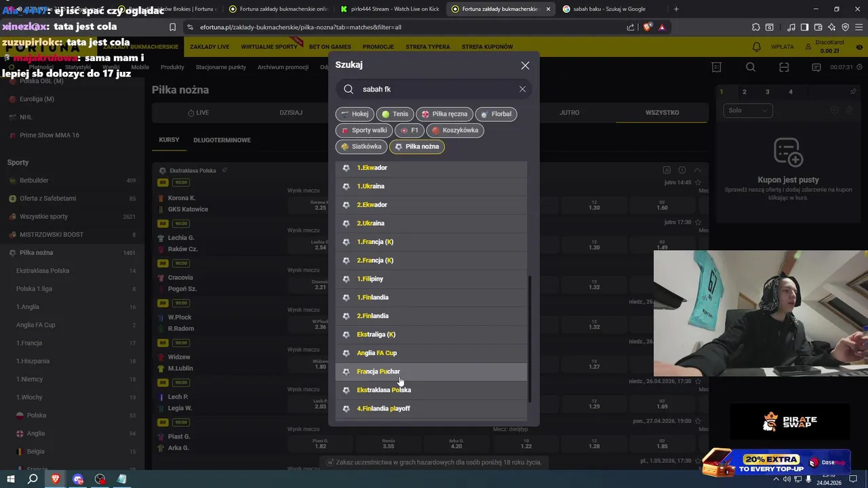868x488 pixels.
Task: Click the share icon in the address bar
Action: pyautogui.click(x=631, y=27)
